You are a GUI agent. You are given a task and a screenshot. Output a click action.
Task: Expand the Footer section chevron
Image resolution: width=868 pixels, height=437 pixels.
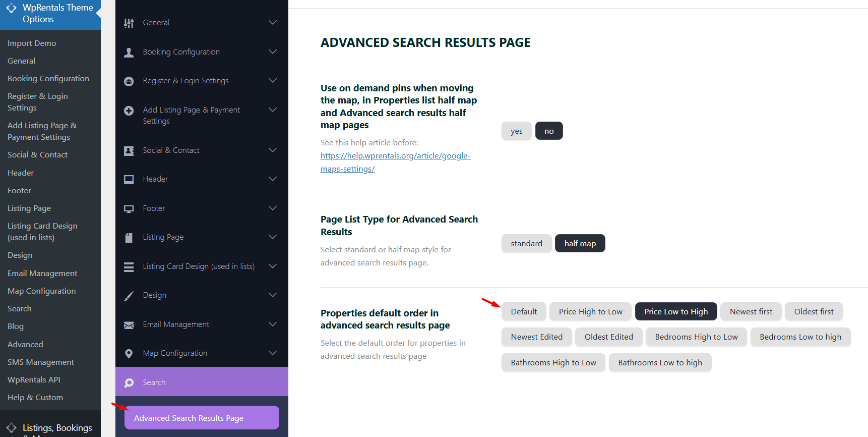(273, 208)
